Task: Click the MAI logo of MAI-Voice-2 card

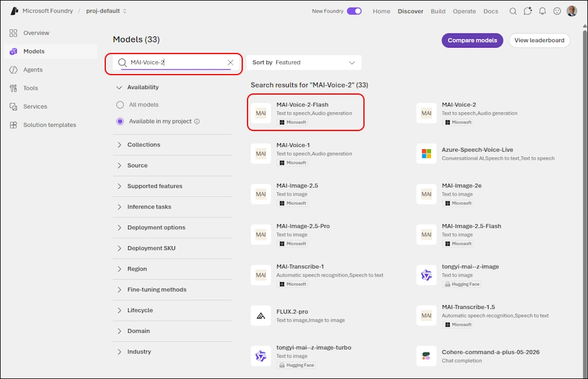Action: [x=426, y=113]
